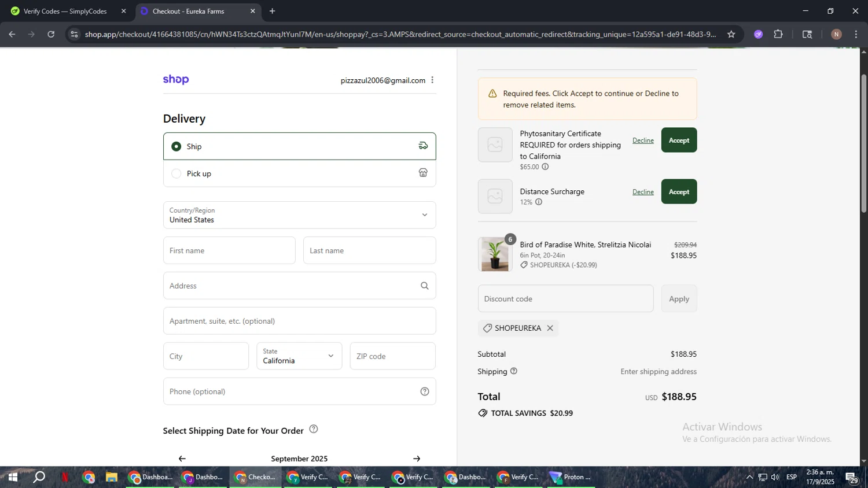Open the Chrome three-dot menu

pyautogui.click(x=856, y=34)
